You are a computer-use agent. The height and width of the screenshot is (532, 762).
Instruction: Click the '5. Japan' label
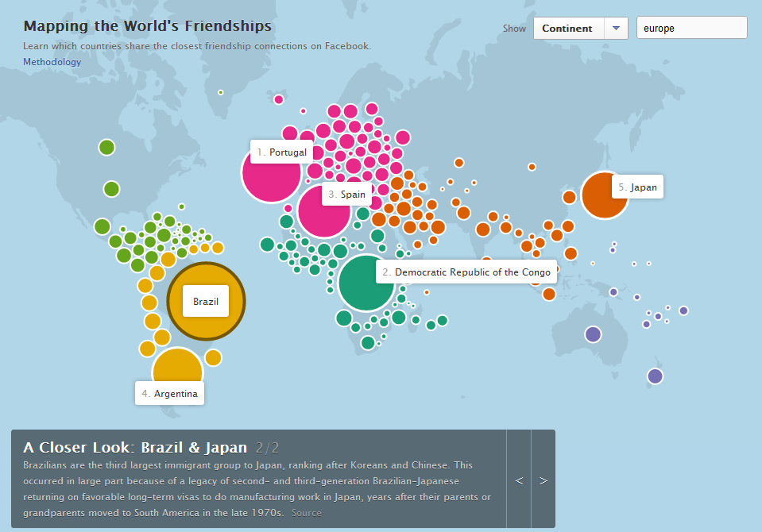pos(637,187)
